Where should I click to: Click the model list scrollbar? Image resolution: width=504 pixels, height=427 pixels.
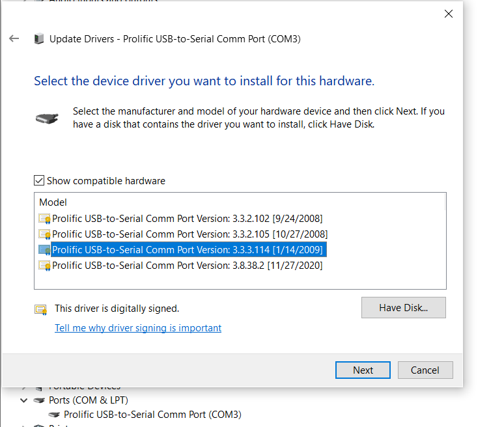pos(445,202)
